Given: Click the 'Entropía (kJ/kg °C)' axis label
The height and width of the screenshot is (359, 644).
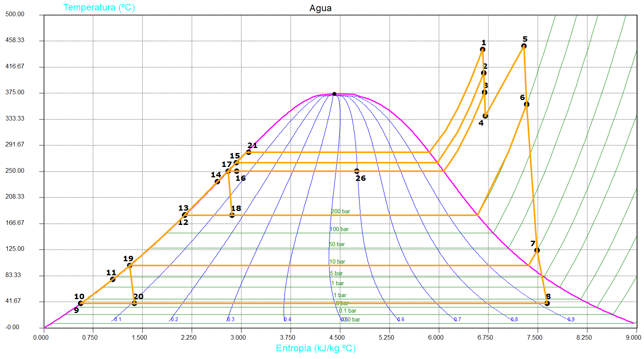Looking at the screenshot, I should tap(315, 348).
